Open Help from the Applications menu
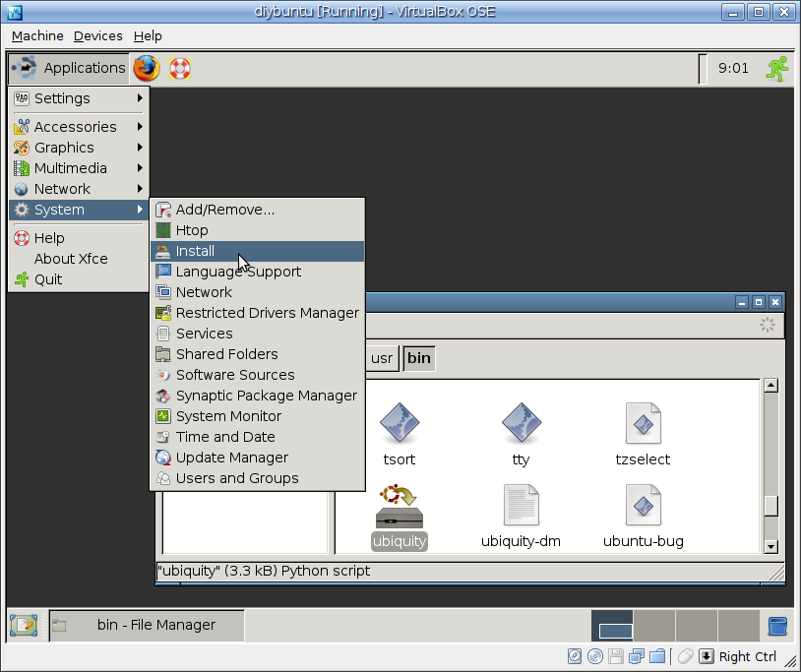The width and height of the screenshot is (801, 672). (x=79, y=238)
